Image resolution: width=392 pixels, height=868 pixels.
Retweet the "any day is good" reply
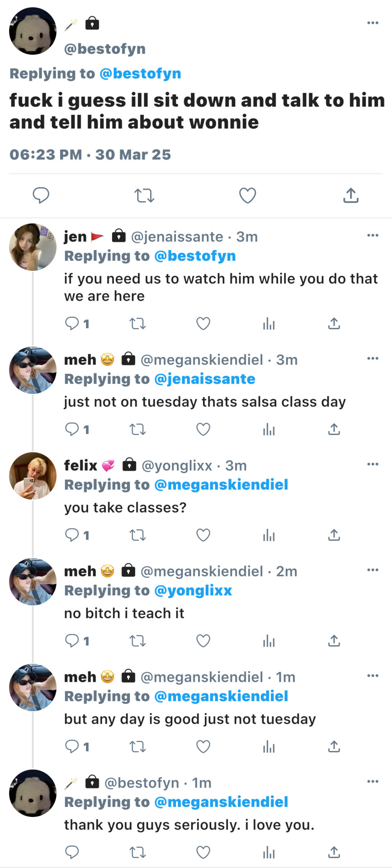coord(137,746)
